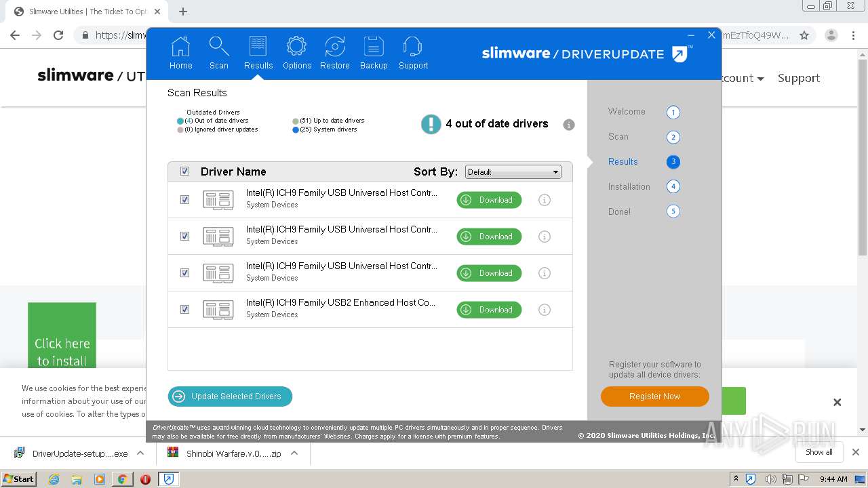The image size is (868, 488).
Task: Expand the DriverUpdate-setup.exe download options
Action: coord(140,453)
